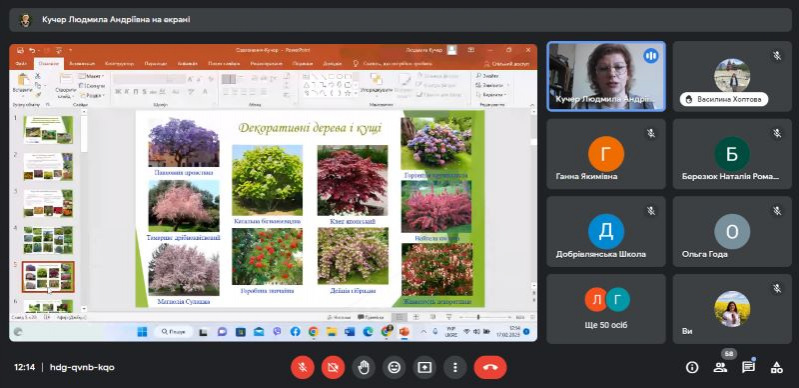Click the slide thumbnail pane scrollbar
The width and height of the screenshot is (799, 388).
pos(84,211)
